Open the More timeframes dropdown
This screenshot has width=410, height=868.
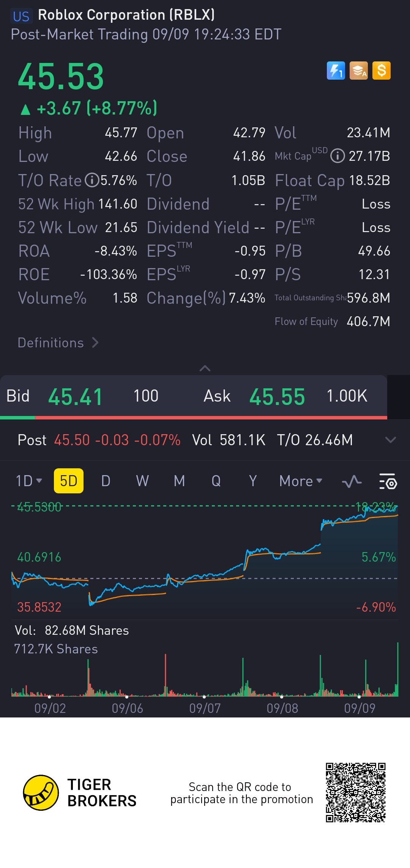(x=301, y=481)
